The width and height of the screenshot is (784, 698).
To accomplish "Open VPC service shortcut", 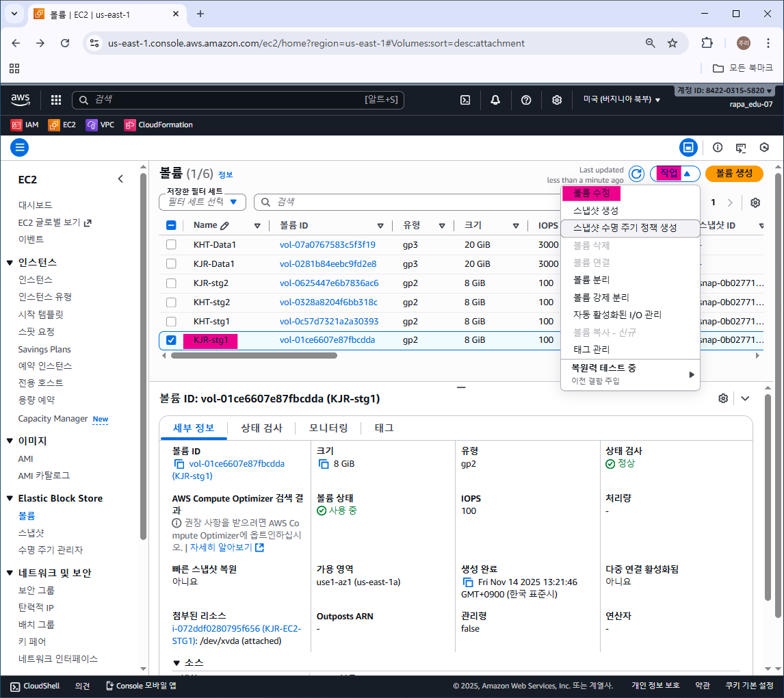I will pyautogui.click(x=100, y=125).
